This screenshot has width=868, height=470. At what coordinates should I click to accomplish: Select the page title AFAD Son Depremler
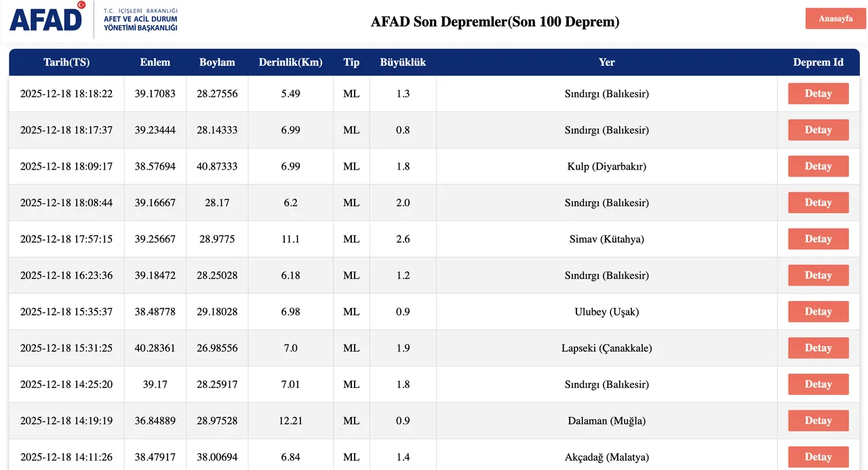tap(495, 21)
